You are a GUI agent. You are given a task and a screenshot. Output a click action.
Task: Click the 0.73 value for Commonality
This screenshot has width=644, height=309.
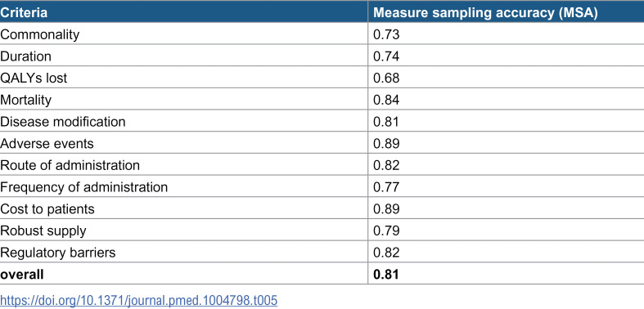(x=386, y=34)
